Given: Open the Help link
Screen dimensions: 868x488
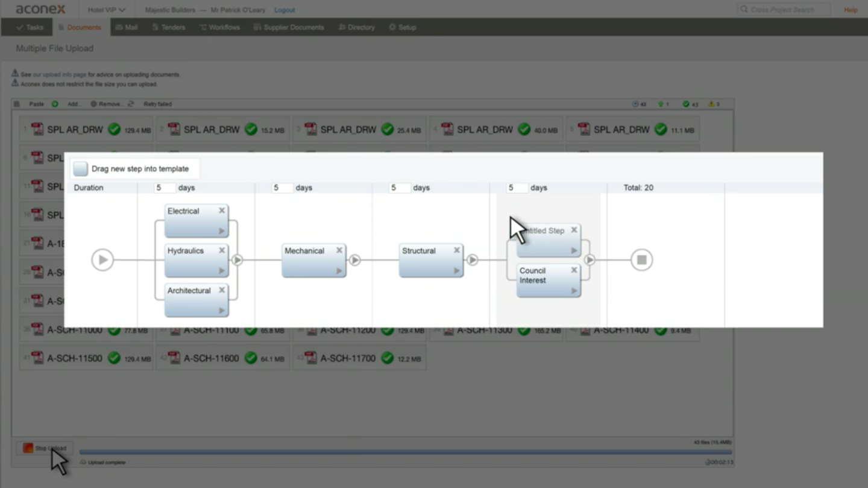Looking at the screenshot, I should pos(851,10).
